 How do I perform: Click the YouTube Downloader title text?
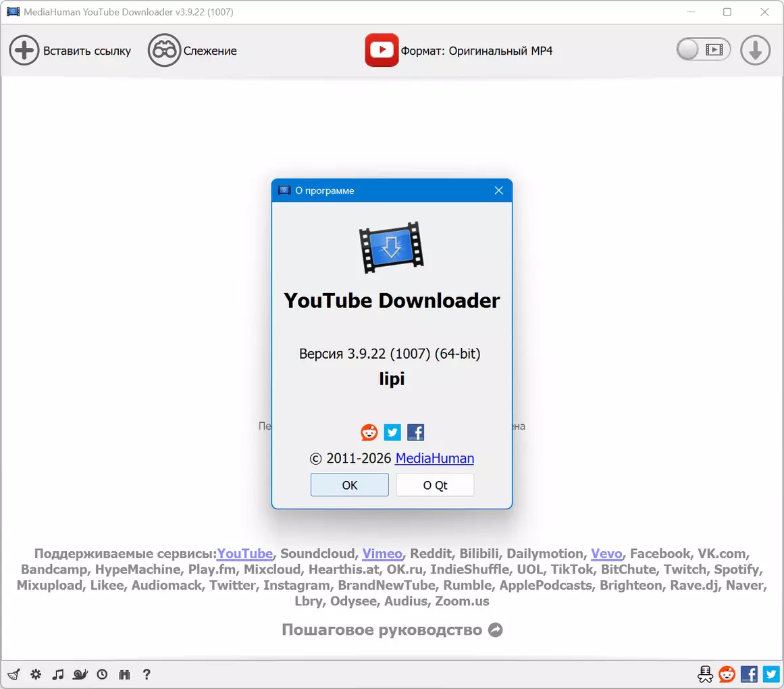tap(392, 301)
